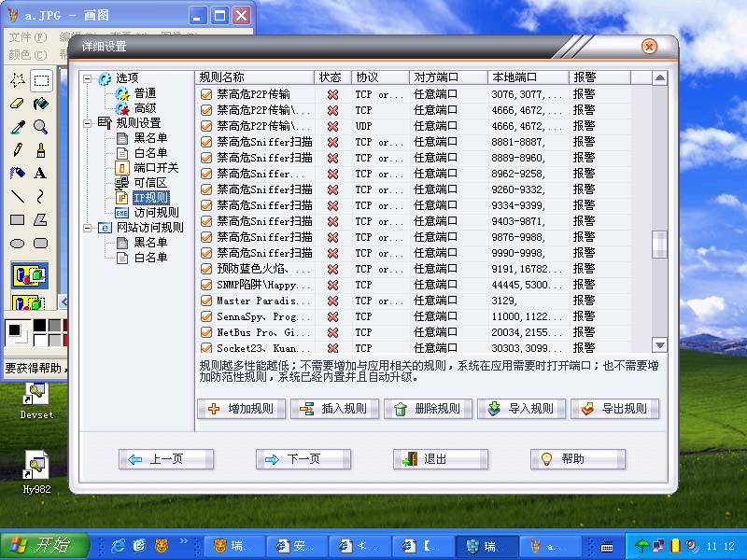The height and width of the screenshot is (560, 747).
Task: Select the Eraser tool in Paint
Action: click(x=17, y=104)
